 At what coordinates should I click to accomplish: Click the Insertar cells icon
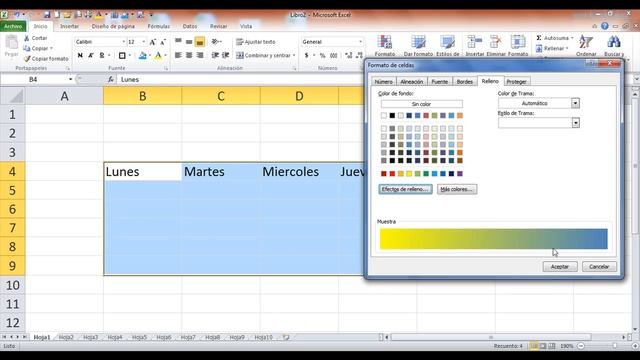(x=475, y=42)
